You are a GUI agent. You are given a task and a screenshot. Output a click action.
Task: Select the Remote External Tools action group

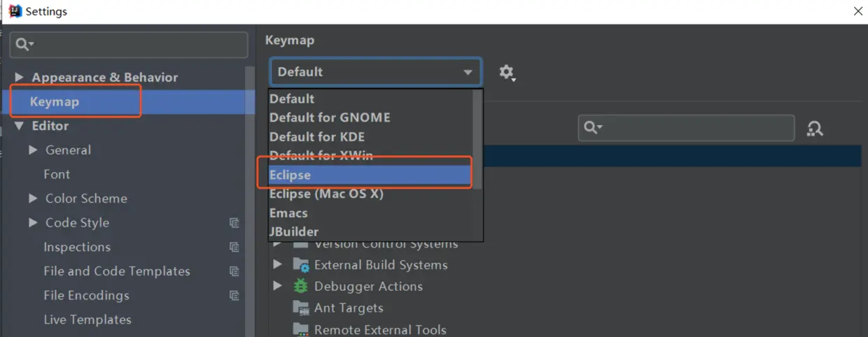pyautogui.click(x=380, y=329)
